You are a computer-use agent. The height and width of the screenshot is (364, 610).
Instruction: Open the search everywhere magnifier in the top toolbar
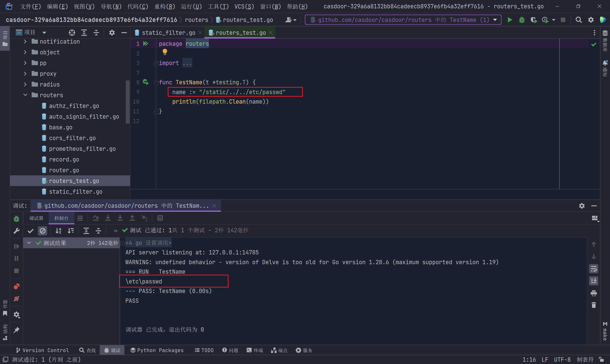tap(579, 20)
